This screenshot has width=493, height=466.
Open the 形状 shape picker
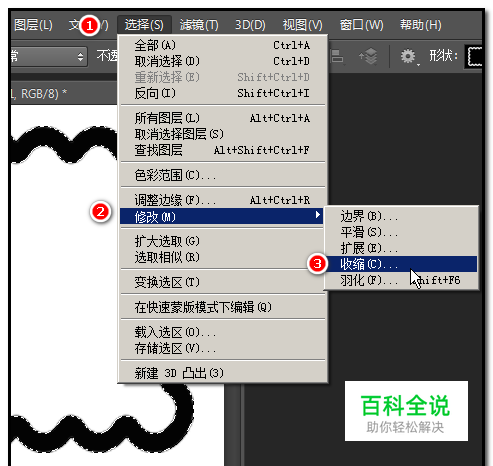(x=473, y=57)
